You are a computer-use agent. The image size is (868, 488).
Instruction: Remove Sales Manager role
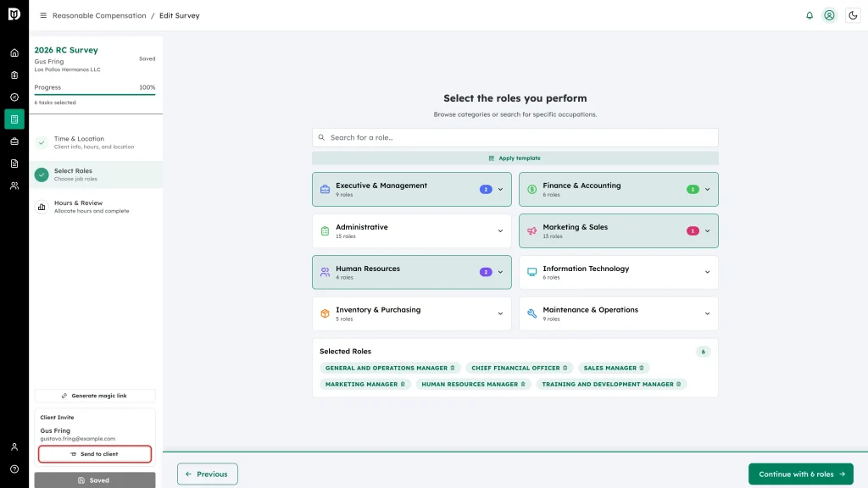tap(642, 368)
